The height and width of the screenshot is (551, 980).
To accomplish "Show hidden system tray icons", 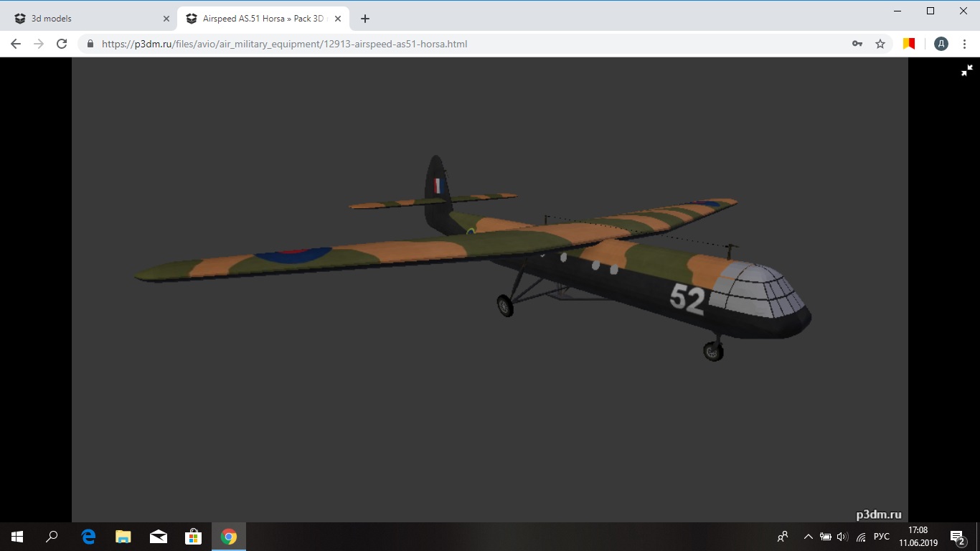I will pos(809,537).
